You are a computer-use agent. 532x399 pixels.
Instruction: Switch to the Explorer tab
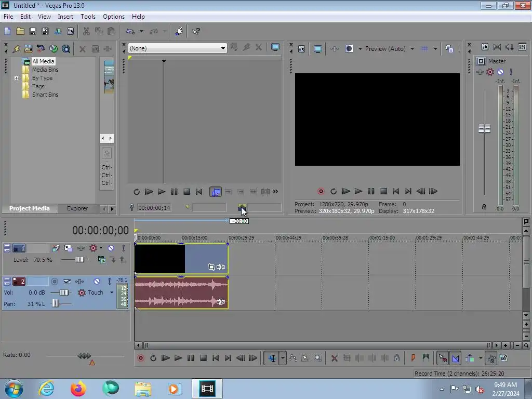pyautogui.click(x=77, y=208)
